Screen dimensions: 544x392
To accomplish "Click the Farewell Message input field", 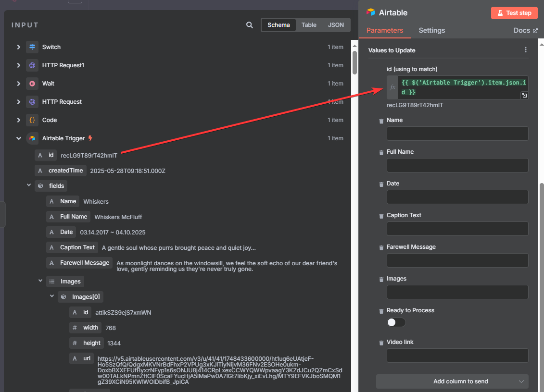I will click(x=457, y=260).
